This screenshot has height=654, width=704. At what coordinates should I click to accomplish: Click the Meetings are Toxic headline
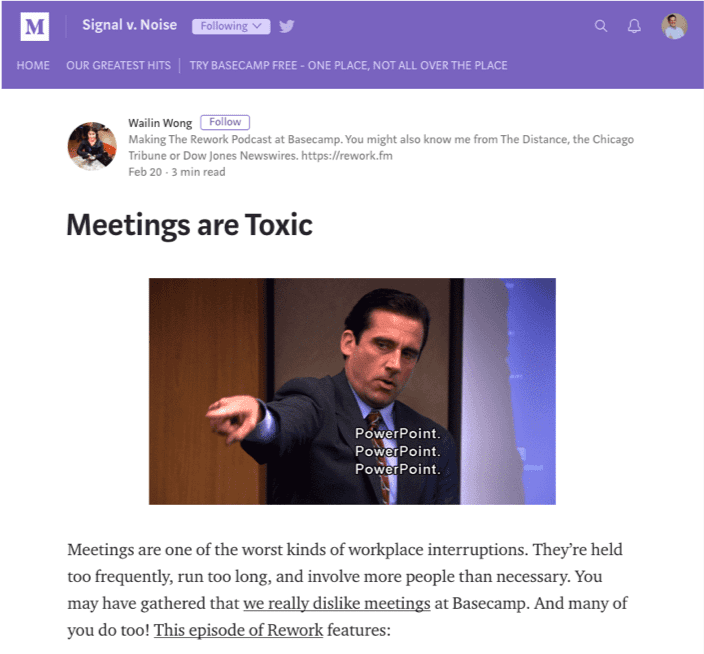pos(189,224)
